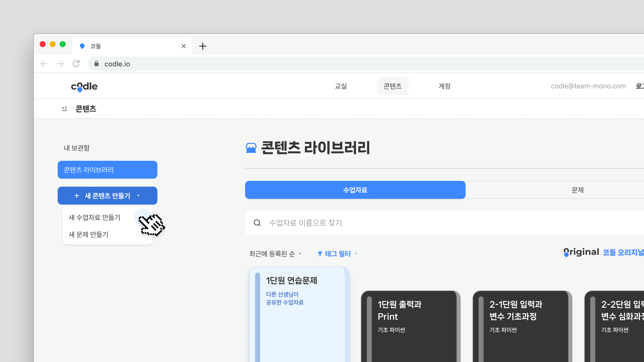The width and height of the screenshot is (644, 362).
Task: Open the 콘텐츠 navigation menu
Action: tap(392, 86)
